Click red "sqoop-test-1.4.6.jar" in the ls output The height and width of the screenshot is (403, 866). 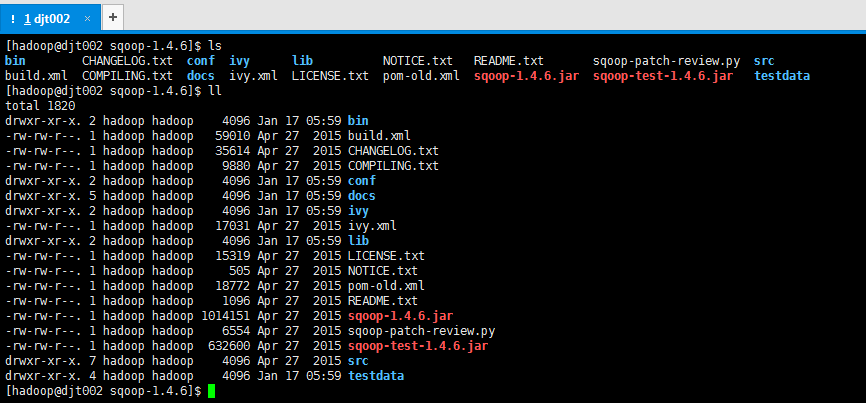(663, 76)
